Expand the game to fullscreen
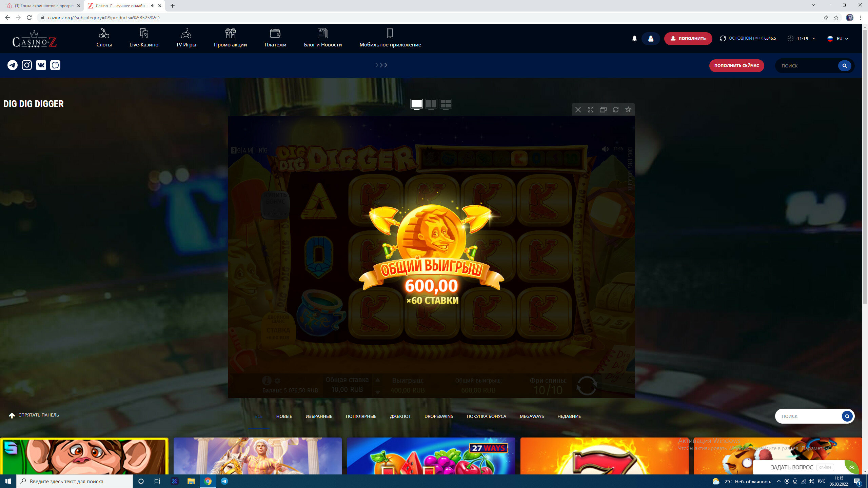 pos(591,109)
